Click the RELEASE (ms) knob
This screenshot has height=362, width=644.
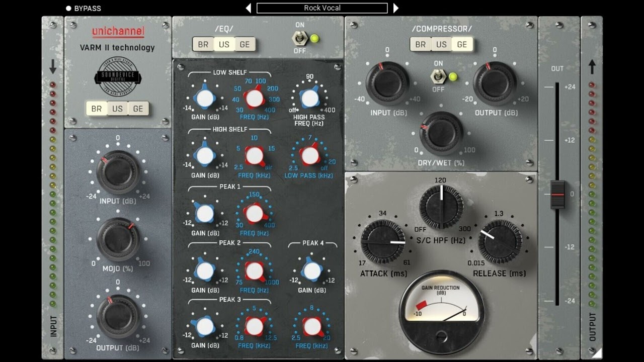pos(500,242)
